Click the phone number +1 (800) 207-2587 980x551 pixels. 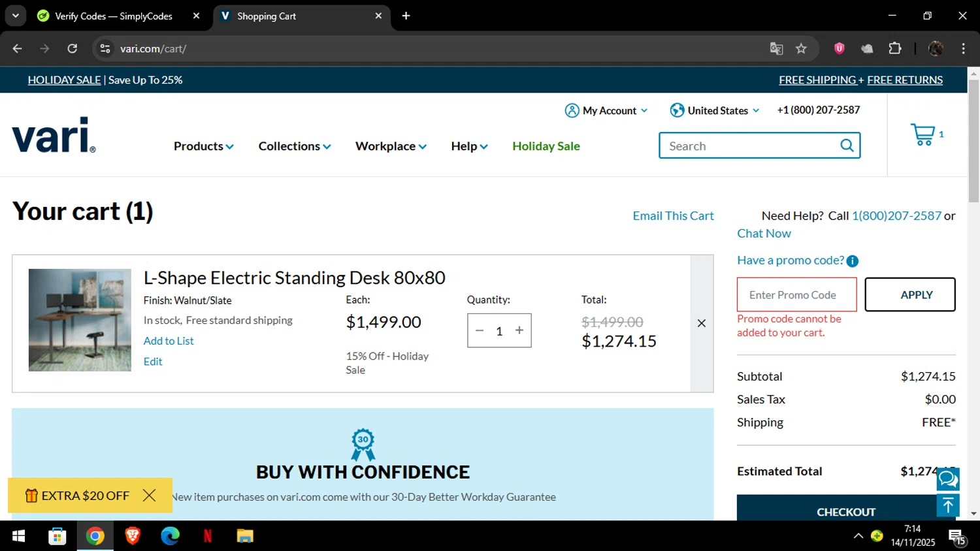[x=819, y=110]
